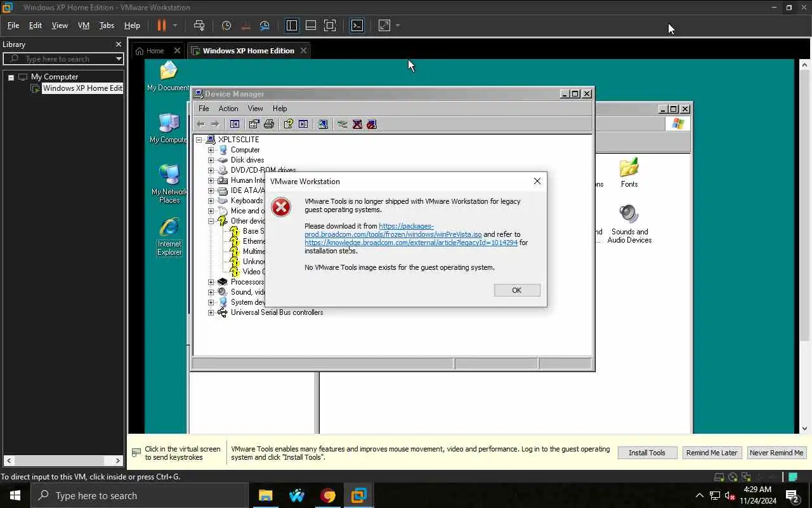The image size is (812, 508).
Task: Click the Enter Full Screen toolbar icon
Action: 330,25
